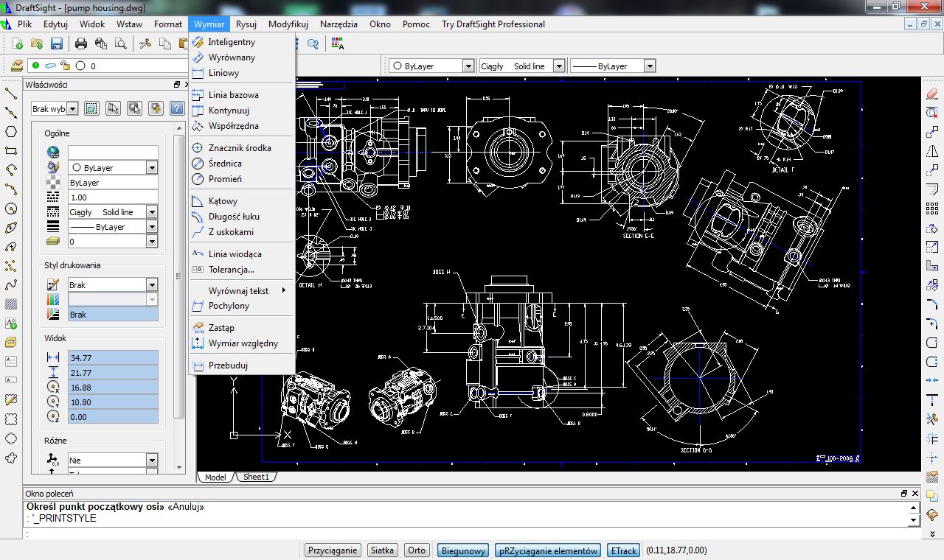Open the Print Preview magnifier icon
This screenshot has width=944, height=560.
tap(119, 43)
